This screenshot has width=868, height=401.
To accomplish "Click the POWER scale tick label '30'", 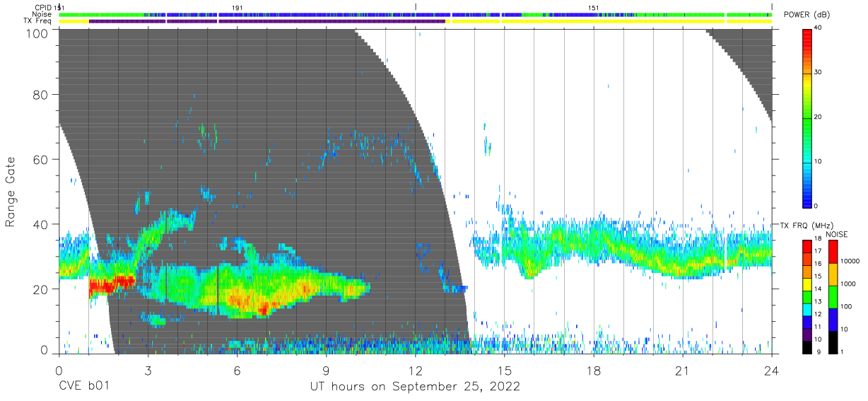I will tap(819, 73).
